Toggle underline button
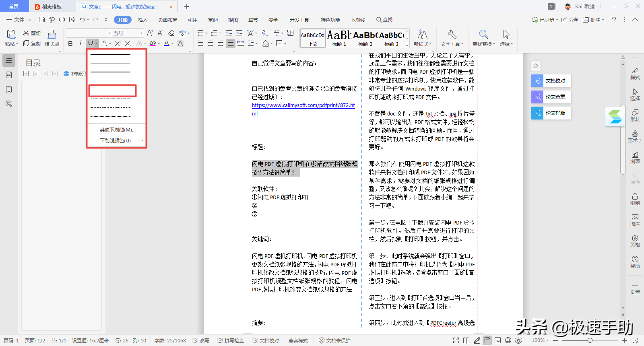 tap(90, 43)
